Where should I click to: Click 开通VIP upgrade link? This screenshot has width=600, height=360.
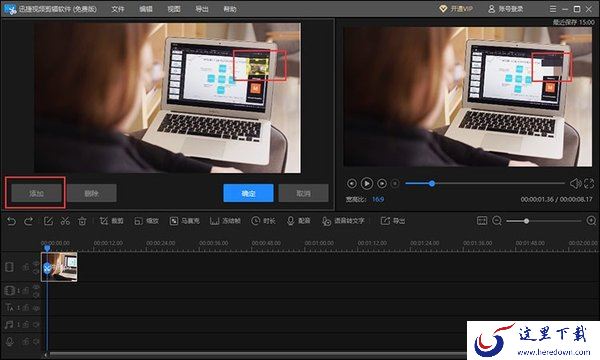(456, 9)
